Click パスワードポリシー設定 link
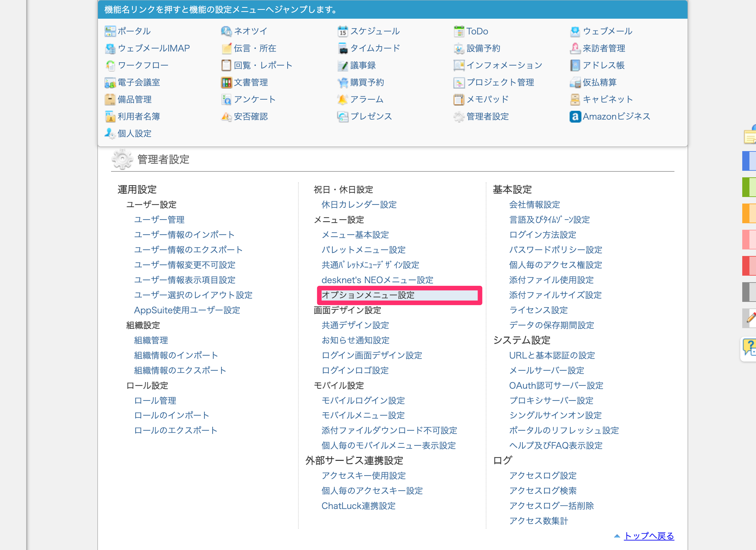This screenshot has width=756, height=550. 556,249
